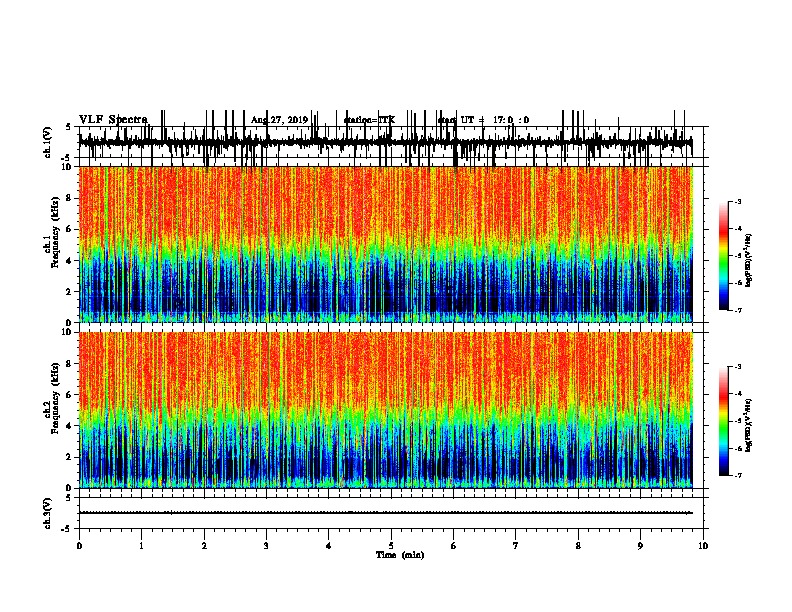The height and width of the screenshot is (612, 792).
Task: Click Time axis tick label "3"
Action: point(266,545)
